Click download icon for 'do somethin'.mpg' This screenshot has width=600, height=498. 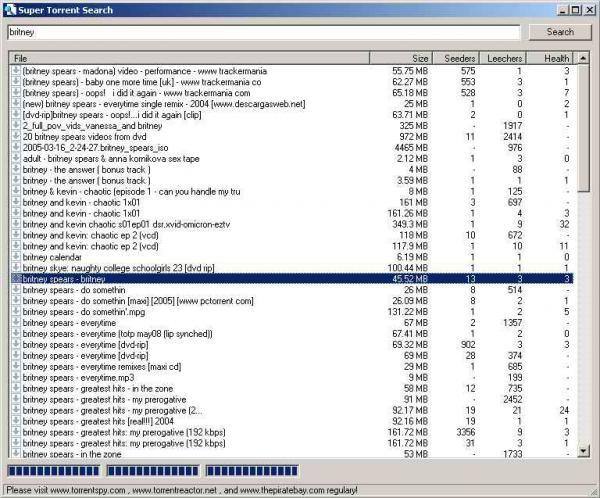click(x=16, y=312)
